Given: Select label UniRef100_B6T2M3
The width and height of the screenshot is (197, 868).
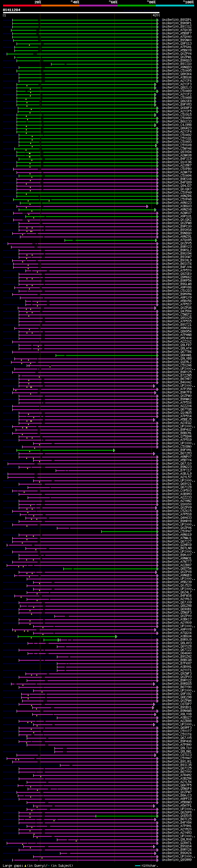Looking at the screenshot, I should click(x=176, y=454).
